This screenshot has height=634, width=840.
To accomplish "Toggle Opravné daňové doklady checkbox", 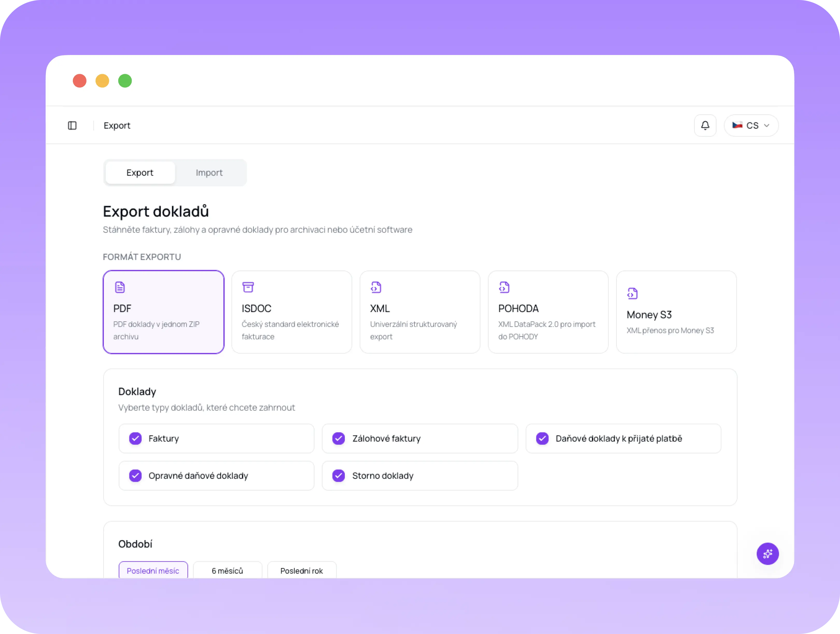I will [135, 475].
